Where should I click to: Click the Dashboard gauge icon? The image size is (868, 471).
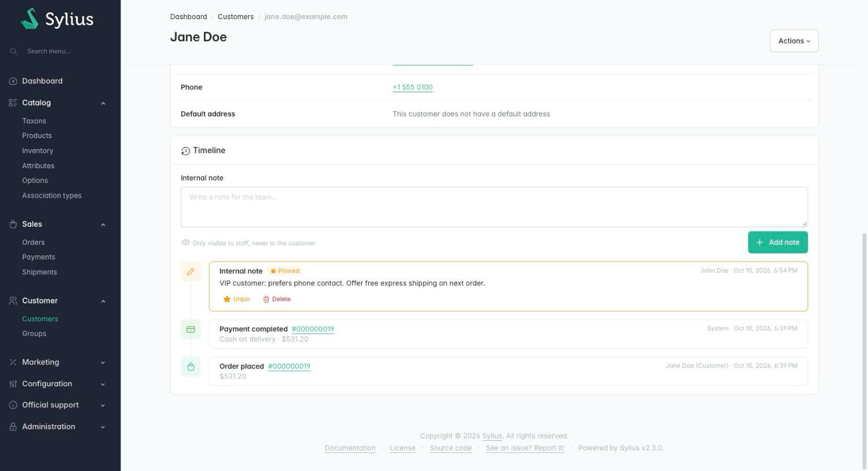[13, 81]
